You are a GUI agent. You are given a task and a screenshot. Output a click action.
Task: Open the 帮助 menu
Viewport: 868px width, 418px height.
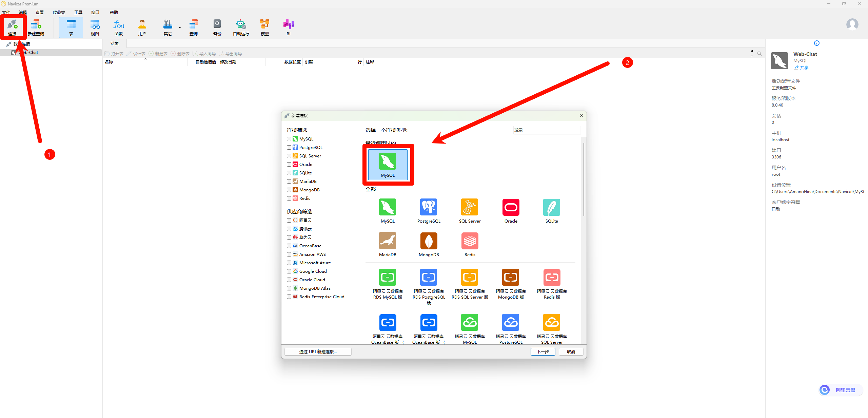pos(114,13)
